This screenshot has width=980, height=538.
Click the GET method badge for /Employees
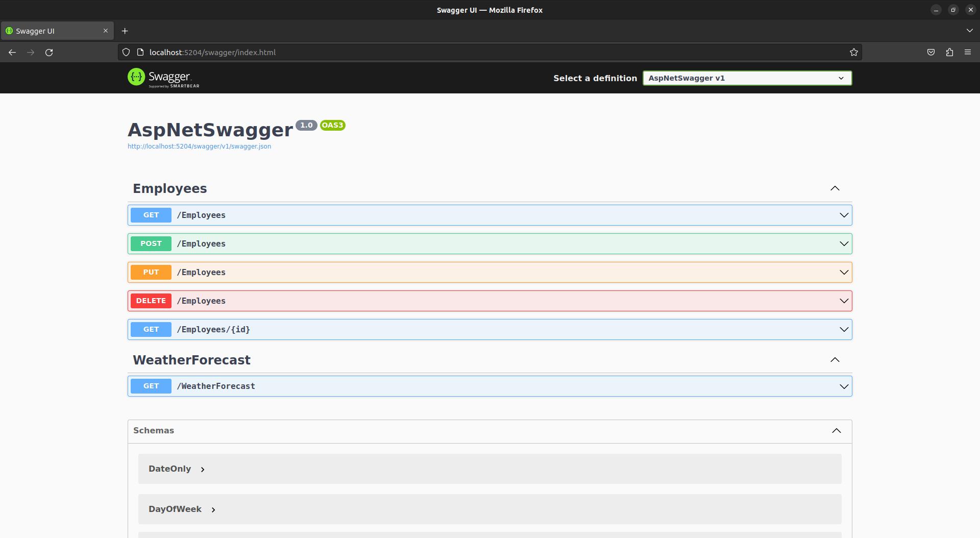[151, 215]
